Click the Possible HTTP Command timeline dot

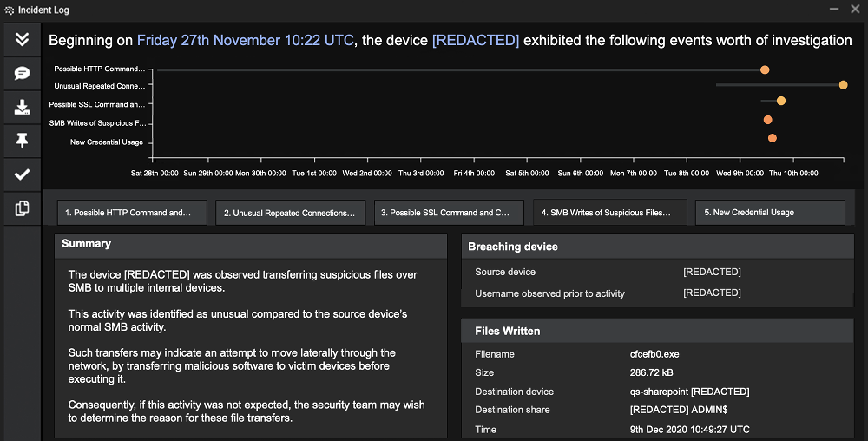[x=765, y=69]
